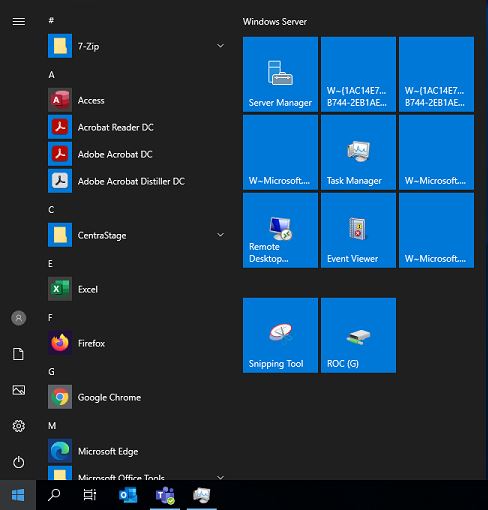Expand the CentraStage folder chevron
The height and width of the screenshot is (510, 488).
click(x=220, y=235)
